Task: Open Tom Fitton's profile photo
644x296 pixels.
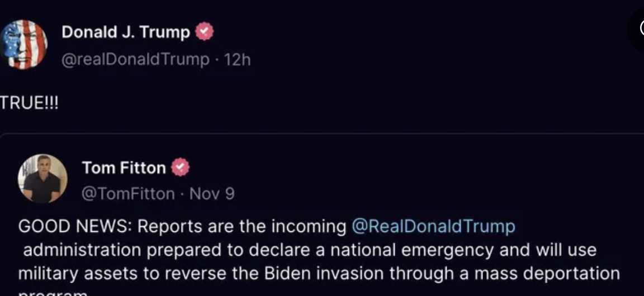Action: tap(42, 179)
